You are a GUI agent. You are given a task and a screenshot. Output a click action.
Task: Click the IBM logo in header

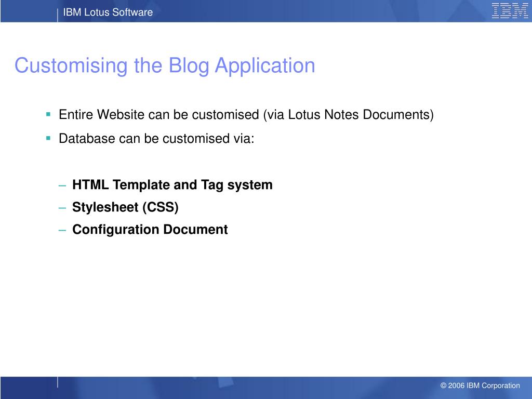coord(510,10)
